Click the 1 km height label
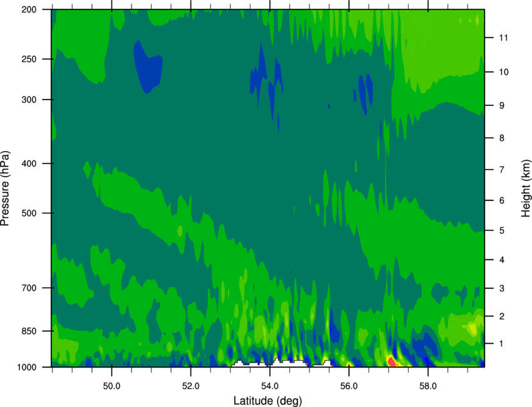Screen dimensions: 532x407 [x=502, y=344]
